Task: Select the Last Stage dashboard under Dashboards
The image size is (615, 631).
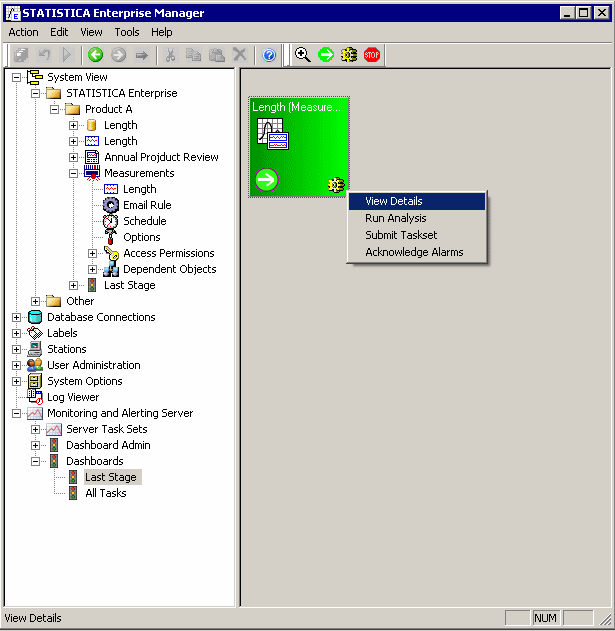Action: click(x=111, y=477)
